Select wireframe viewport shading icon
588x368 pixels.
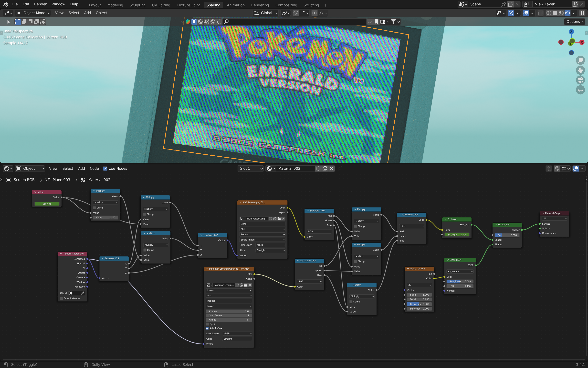coord(549,13)
